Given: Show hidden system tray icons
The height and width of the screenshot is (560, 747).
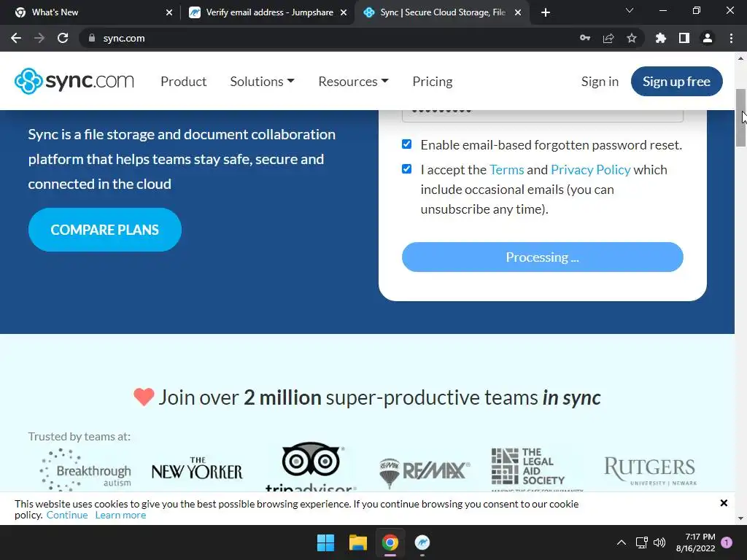Looking at the screenshot, I should point(622,542).
